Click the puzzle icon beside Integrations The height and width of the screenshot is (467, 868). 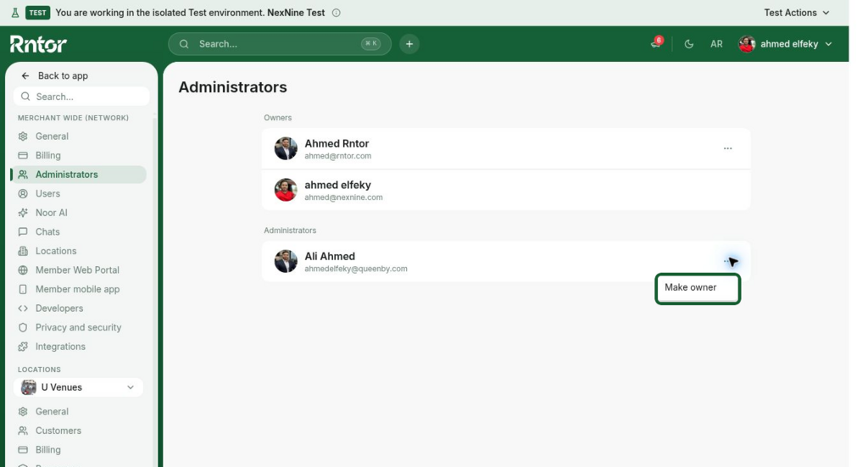(x=23, y=347)
